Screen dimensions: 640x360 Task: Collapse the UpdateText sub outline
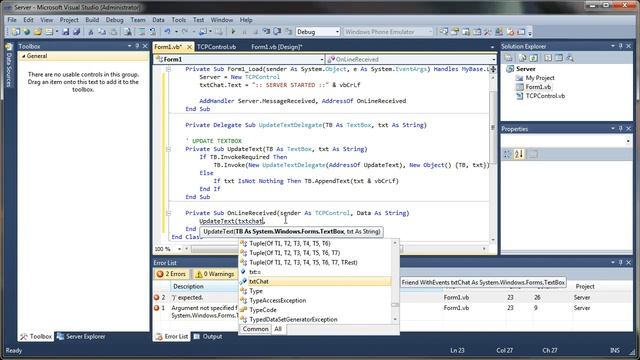pyautogui.click(x=168, y=149)
